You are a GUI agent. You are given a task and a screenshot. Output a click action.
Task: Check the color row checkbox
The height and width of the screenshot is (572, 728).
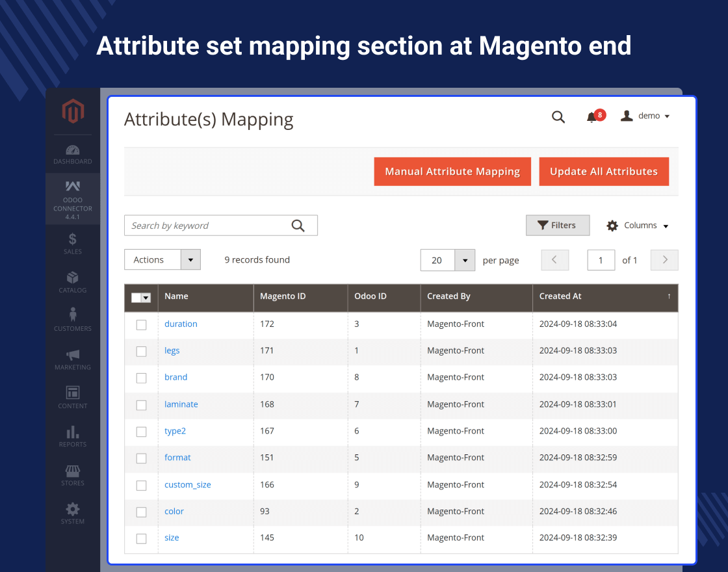(141, 512)
